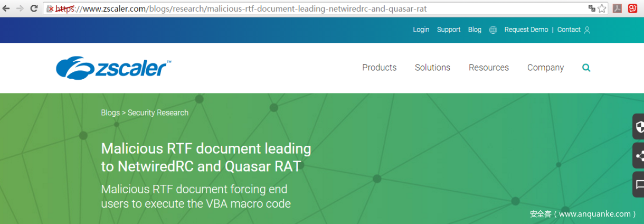Open the translate page icon in address bar

click(592, 8)
